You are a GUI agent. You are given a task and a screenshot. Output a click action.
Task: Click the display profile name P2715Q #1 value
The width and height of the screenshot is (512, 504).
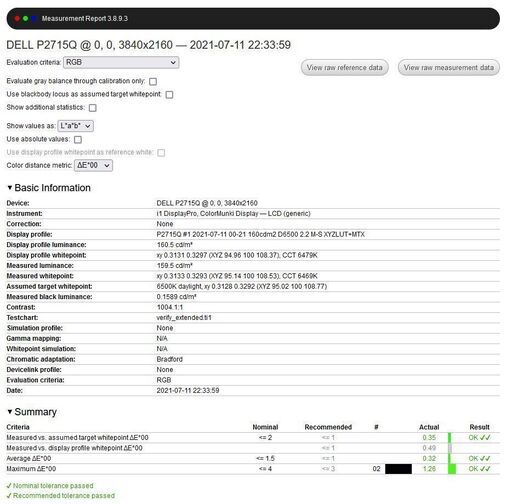pyautogui.click(x=260, y=235)
